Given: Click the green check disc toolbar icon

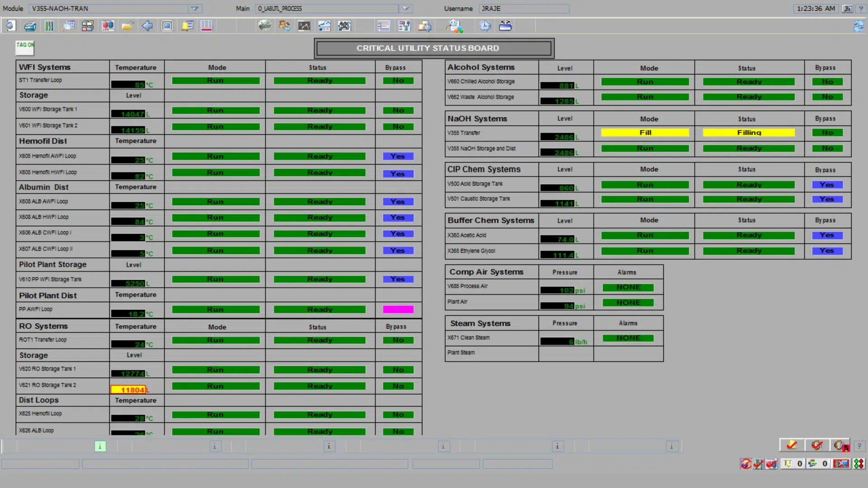Looking at the screenshot, I should pyautogui.click(x=264, y=26).
